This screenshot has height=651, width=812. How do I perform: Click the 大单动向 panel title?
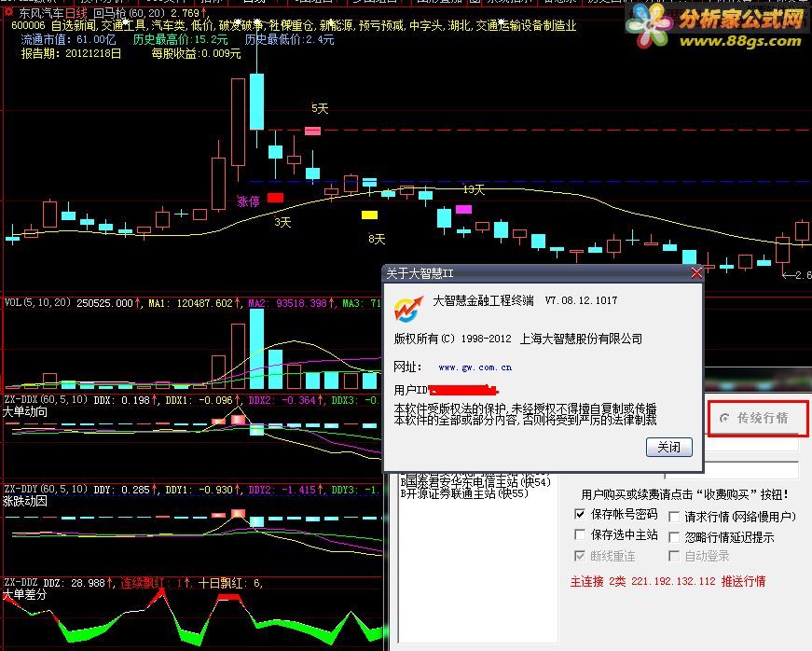pos(25,411)
